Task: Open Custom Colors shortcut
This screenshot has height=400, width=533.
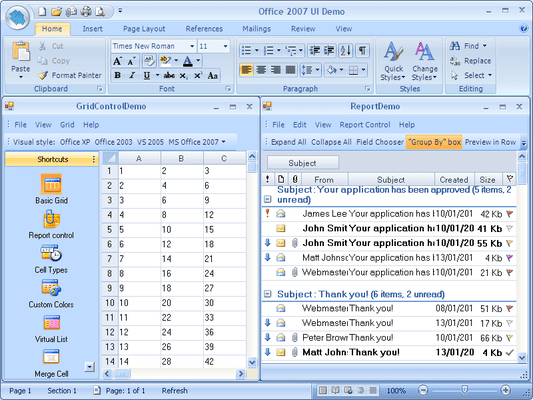Action: pyautogui.click(x=51, y=294)
